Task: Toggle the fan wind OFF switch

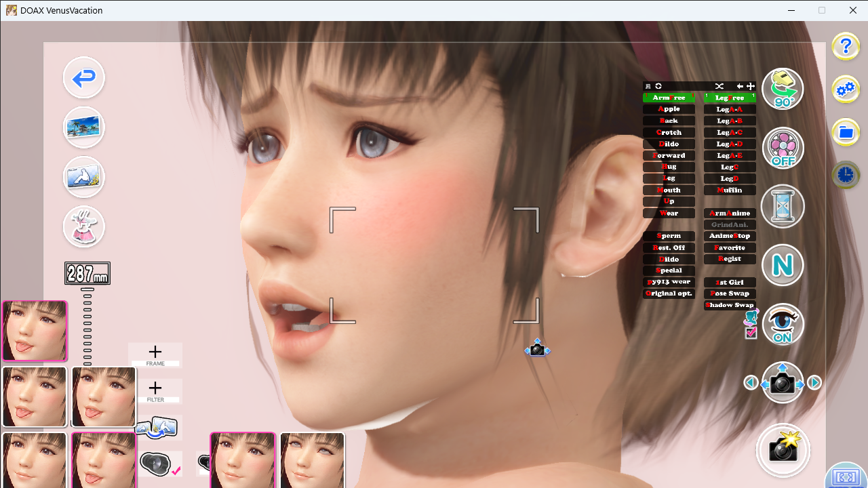Action: [x=783, y=148]
